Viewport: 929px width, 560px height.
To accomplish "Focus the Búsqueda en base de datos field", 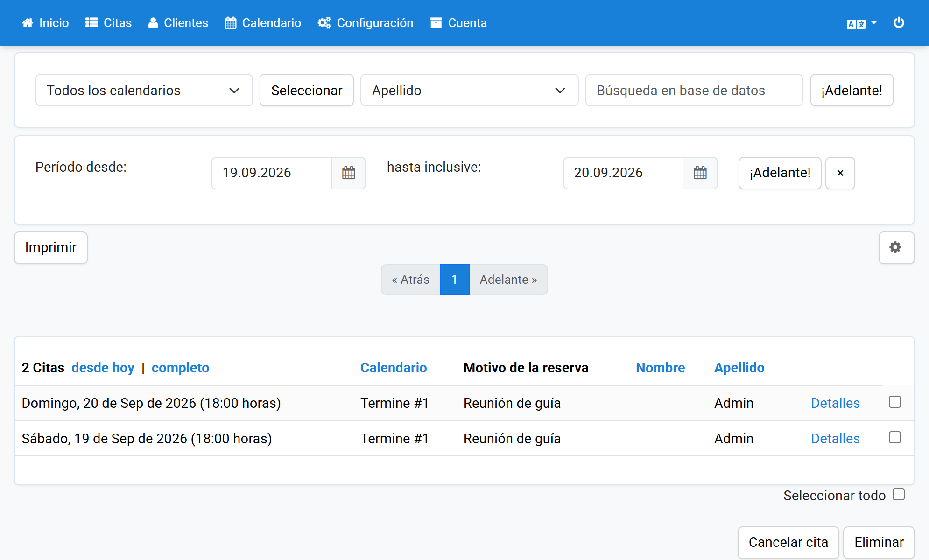I will pos(694,90).
